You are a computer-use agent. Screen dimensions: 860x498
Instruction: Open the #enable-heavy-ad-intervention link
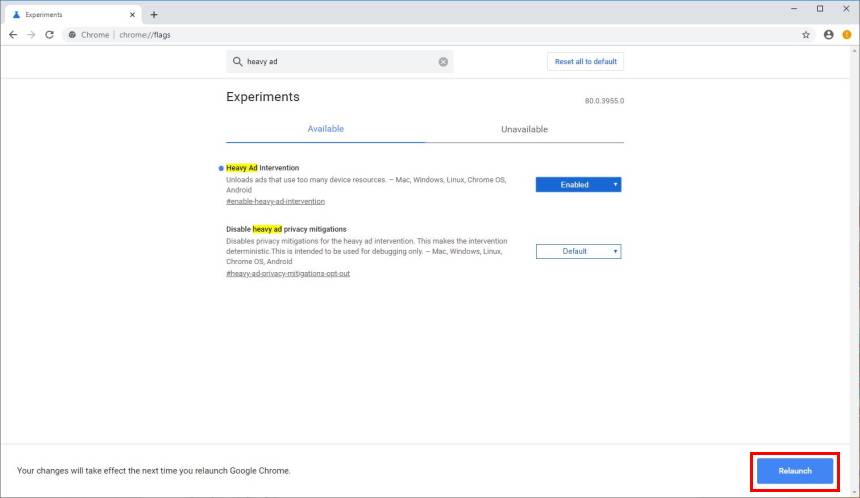point(275,201)
